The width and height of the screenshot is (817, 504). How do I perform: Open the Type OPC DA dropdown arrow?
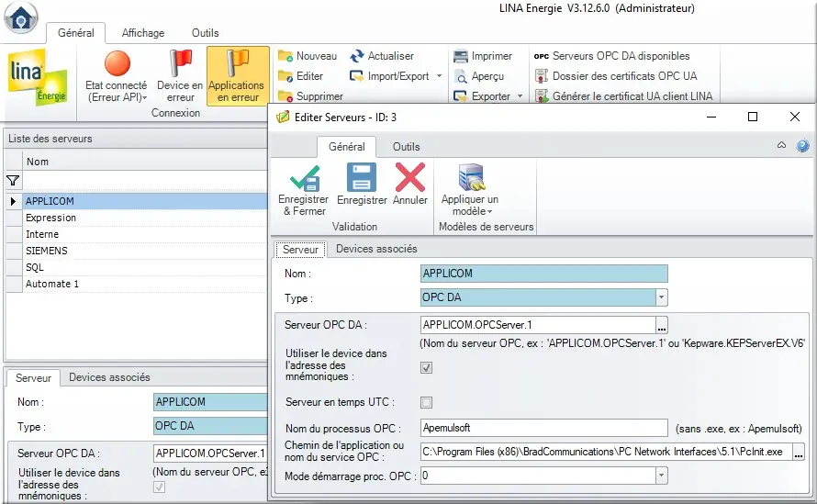tap(661, 297)
